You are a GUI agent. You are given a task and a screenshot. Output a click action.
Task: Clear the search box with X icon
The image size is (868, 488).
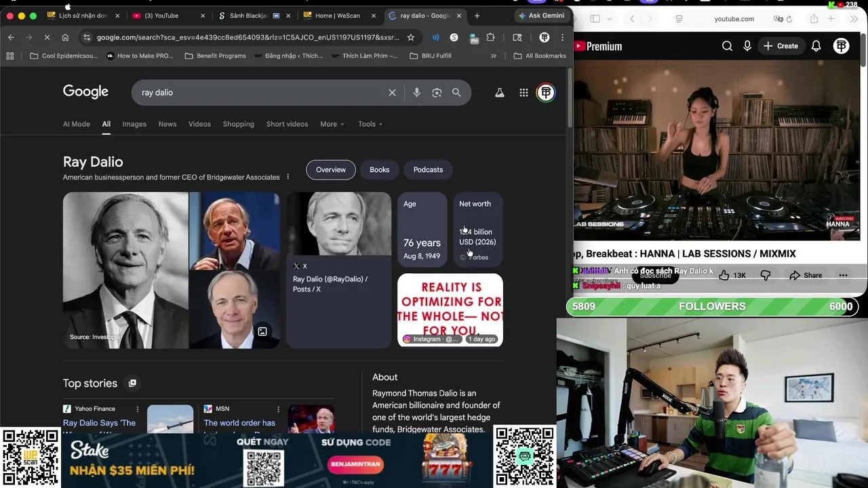[x=392, y=92]
